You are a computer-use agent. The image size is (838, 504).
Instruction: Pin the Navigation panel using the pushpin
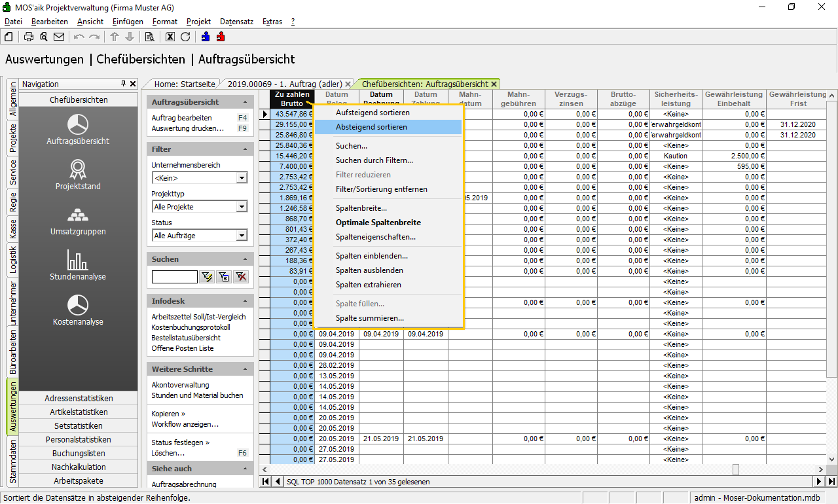click(123, 84)
